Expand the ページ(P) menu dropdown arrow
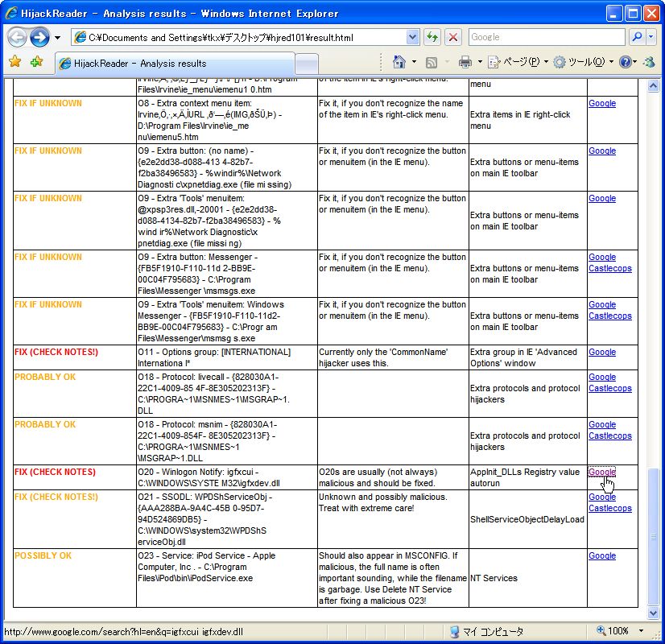 pos(546,62)
